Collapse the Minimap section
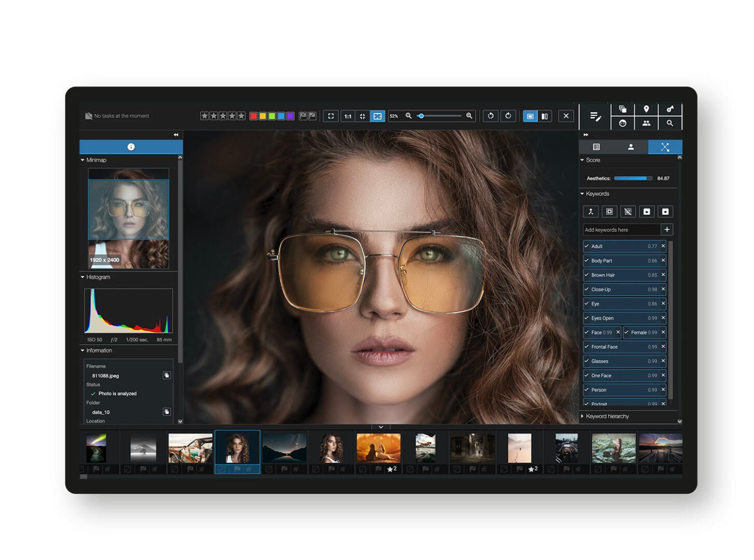This screenshot has width=754, height=560. (82, 160)
